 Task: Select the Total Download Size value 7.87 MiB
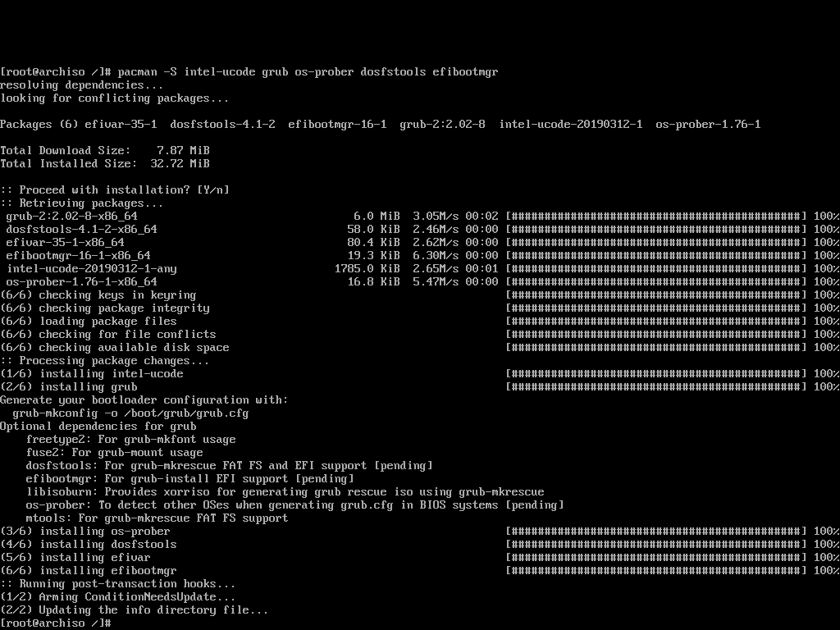[x=183, y=151]
